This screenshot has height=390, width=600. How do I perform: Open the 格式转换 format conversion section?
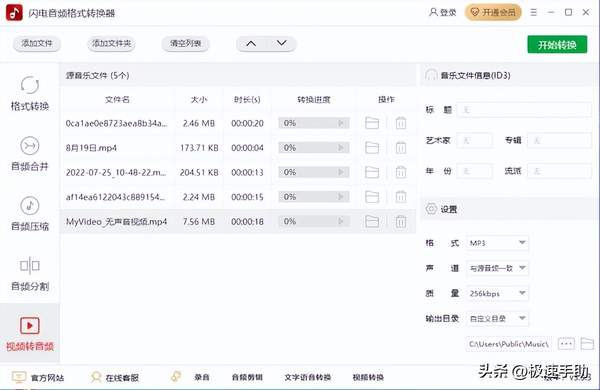click(x=30, y=94)
